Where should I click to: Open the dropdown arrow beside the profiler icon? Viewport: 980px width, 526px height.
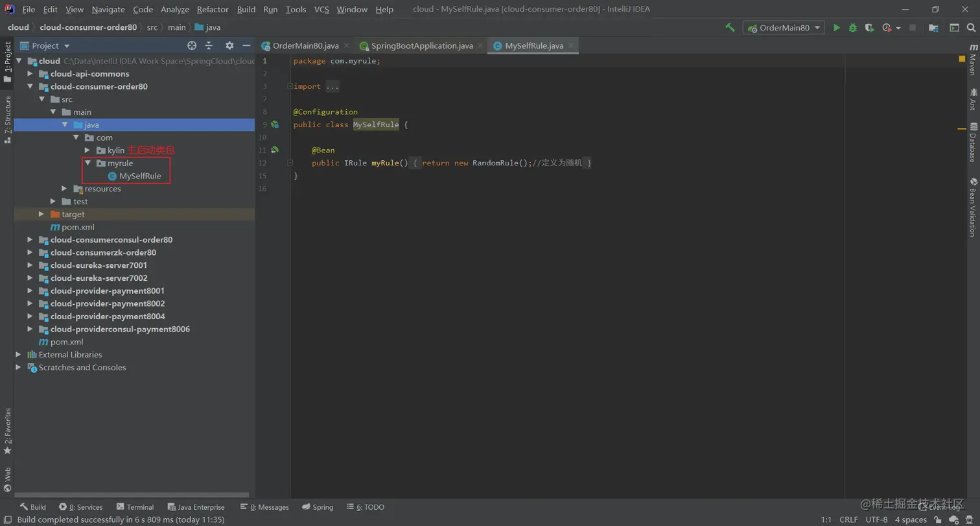898,28
